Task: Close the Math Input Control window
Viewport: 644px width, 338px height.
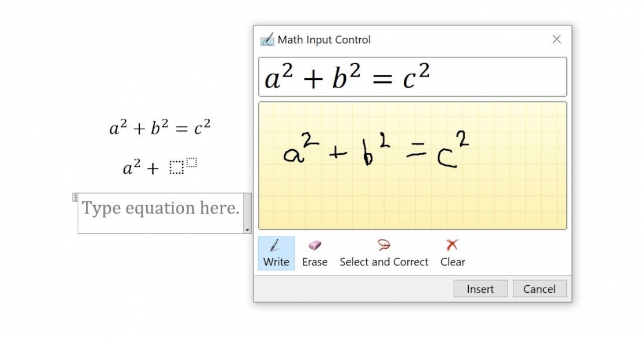Action: (556, 39)
